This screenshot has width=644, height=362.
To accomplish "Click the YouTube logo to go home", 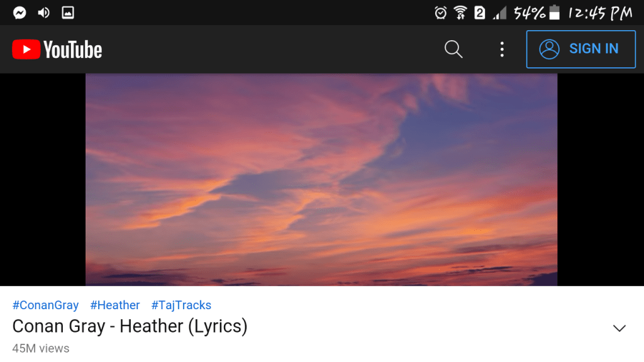I will (57, 50).
